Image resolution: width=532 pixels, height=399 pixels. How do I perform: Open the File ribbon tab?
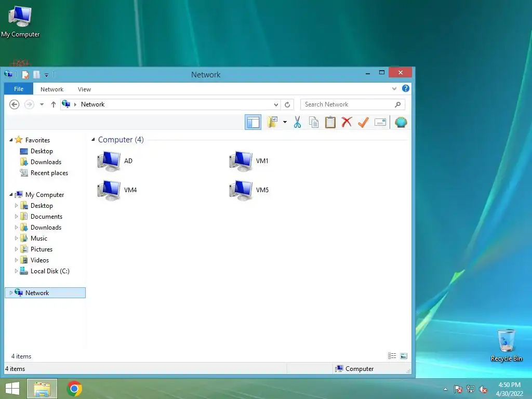(19, 89)
